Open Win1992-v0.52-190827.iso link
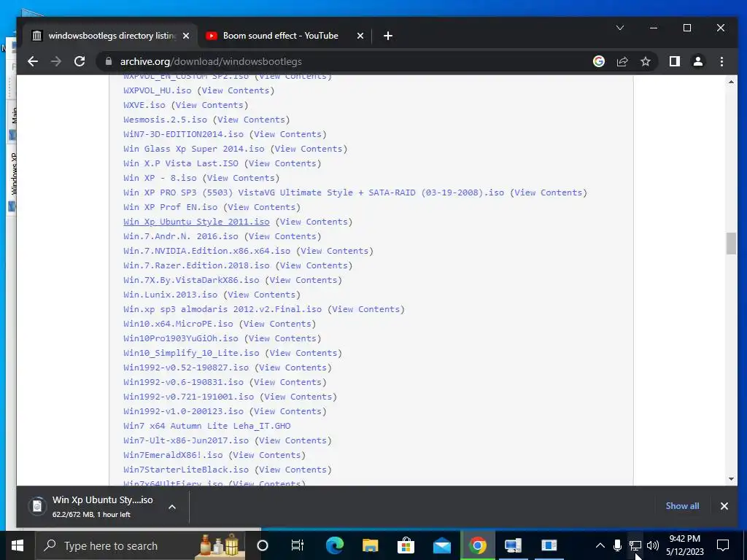Viewport: 747px width, 560px height. click(186, 367)
